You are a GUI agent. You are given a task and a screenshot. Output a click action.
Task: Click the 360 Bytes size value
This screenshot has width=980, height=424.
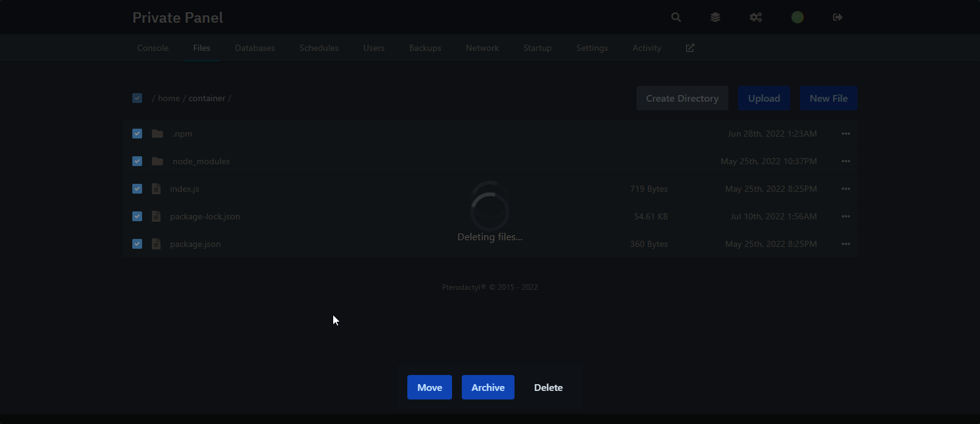[649, 244]
